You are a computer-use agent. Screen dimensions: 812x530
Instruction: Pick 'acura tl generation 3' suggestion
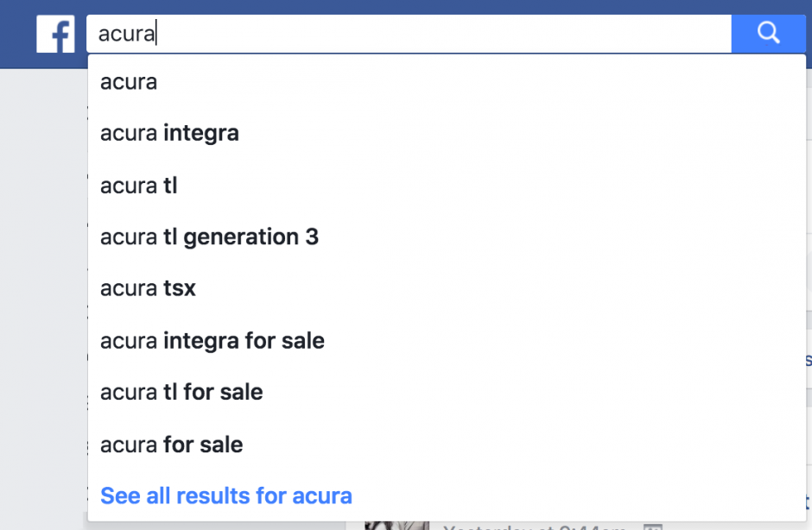tap(209, 237)
